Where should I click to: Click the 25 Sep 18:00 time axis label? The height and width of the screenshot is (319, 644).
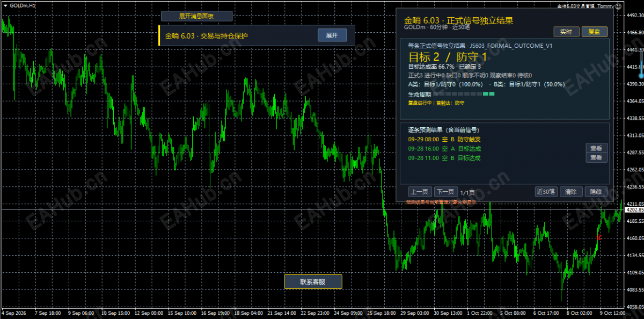coord(382,313)
